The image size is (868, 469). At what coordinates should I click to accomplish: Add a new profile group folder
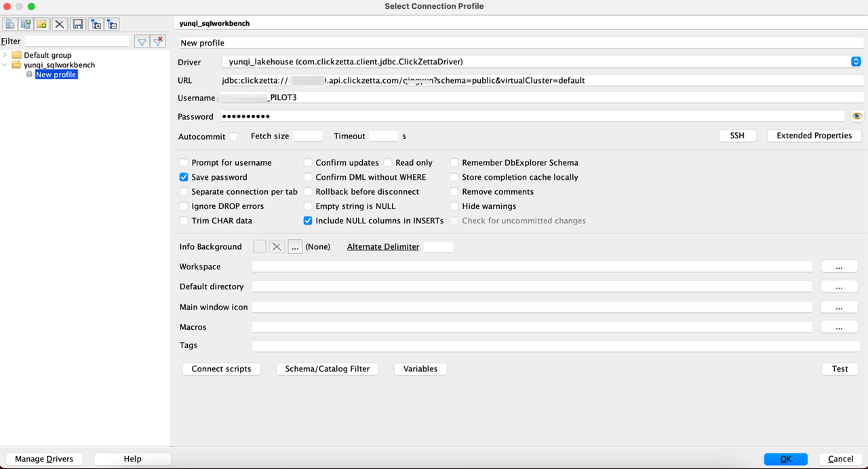point(42,24)
